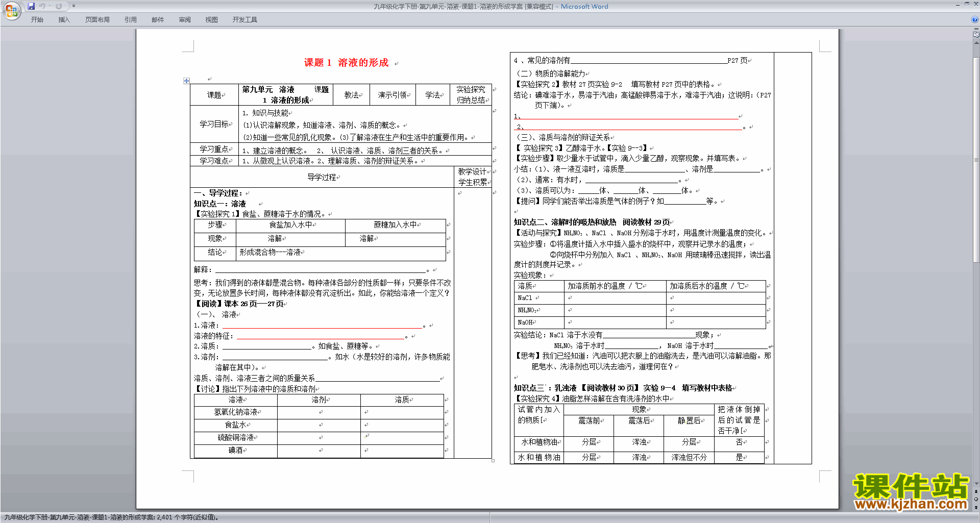Screen dimensions: 980x523
Task: Click the 导学过程 header cell
Action: 322,177
